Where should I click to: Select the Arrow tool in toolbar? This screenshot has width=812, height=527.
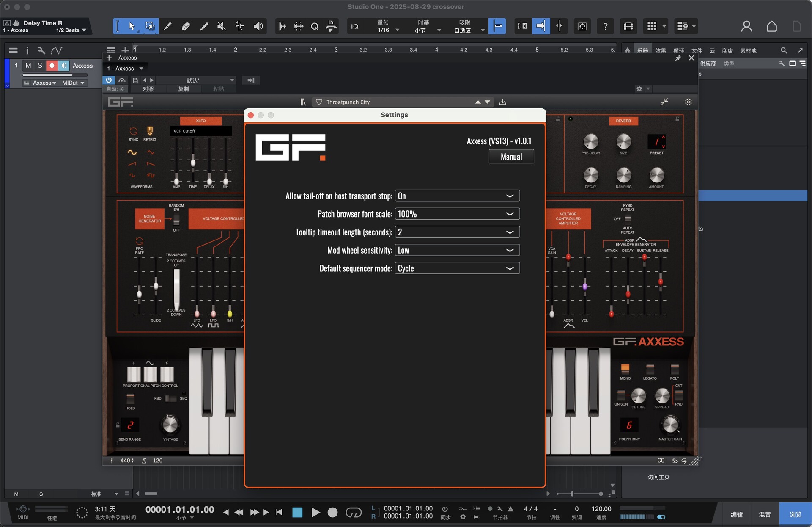pyautogui.click(x=132, y=26)
